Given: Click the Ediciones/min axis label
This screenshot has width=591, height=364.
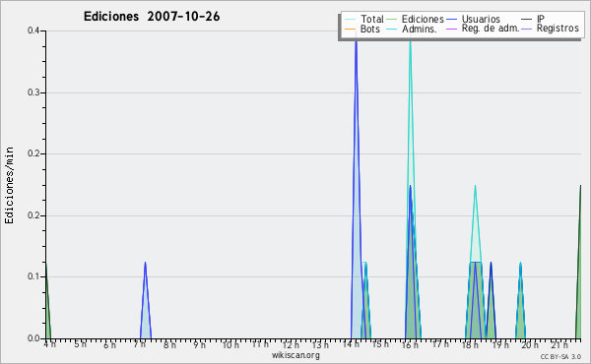Looking at the screenshot, I should point(9,185).
